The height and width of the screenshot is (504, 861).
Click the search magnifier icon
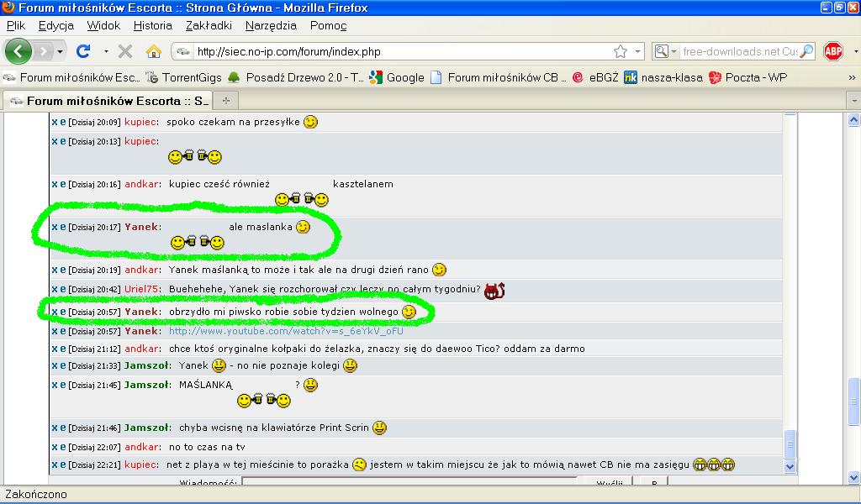pos(806,51)
